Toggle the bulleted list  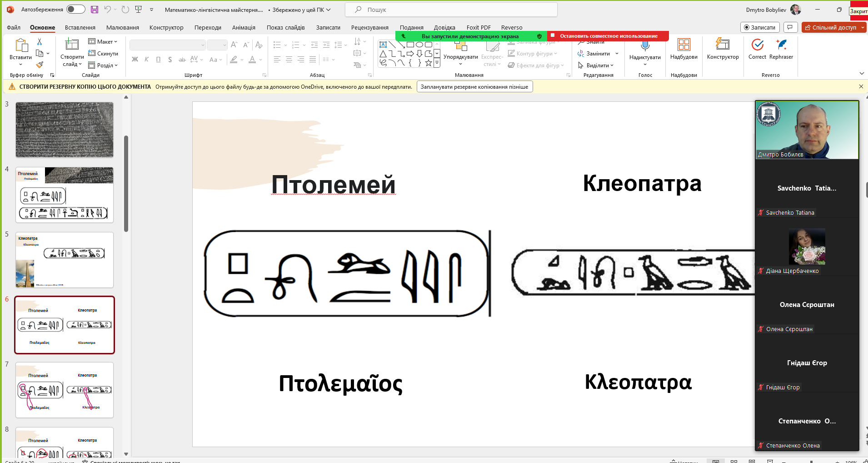point(277,45)
